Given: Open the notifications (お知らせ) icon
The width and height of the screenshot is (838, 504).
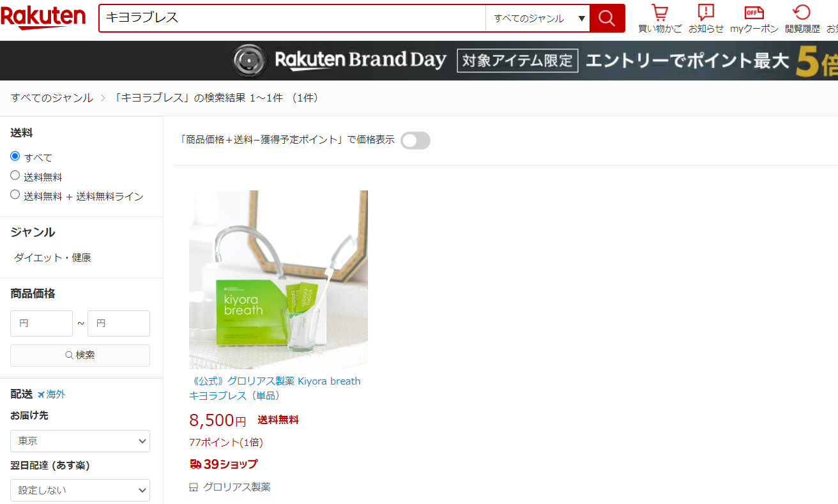Looking at the screenshot, I should pos(706,19).
